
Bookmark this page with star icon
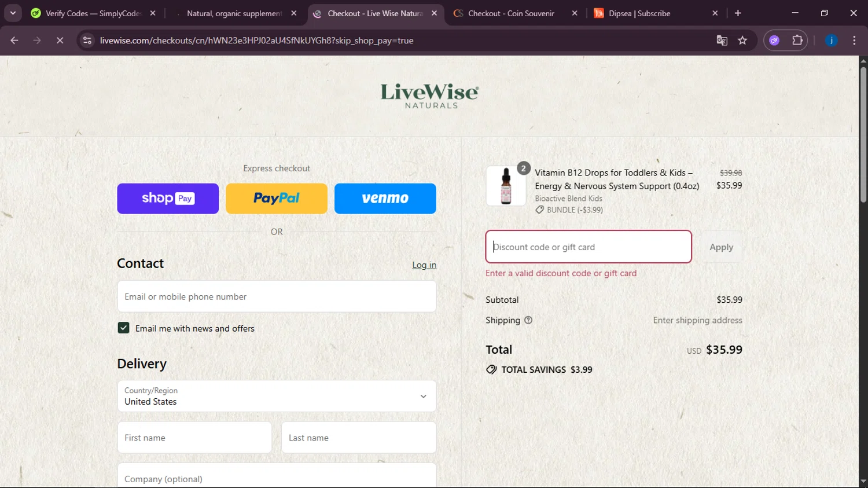coord(742,41)
